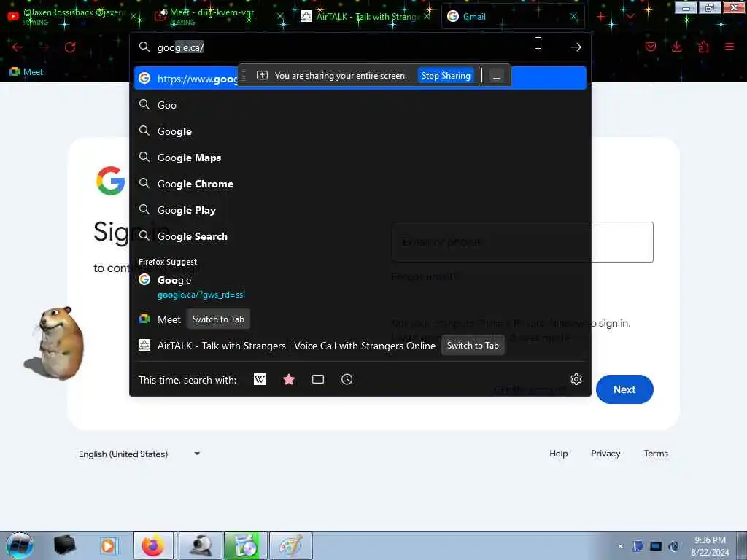Open the Firefox Suggest Google google.ca result
The width and height of the screenshot is (747, 560).
coord(360,287)
